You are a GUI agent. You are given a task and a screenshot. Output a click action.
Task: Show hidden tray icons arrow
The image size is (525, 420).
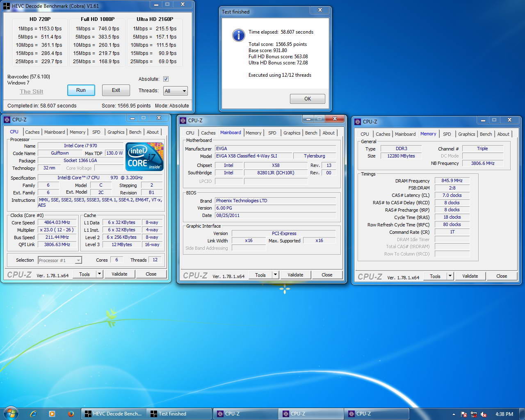pos(454,414)
